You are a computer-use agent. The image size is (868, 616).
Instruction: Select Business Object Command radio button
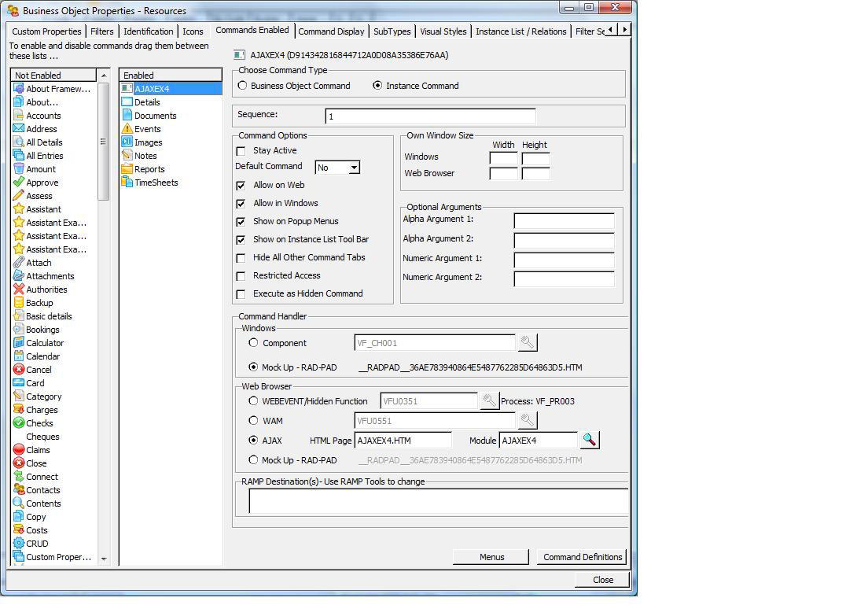tap(242, 85)
